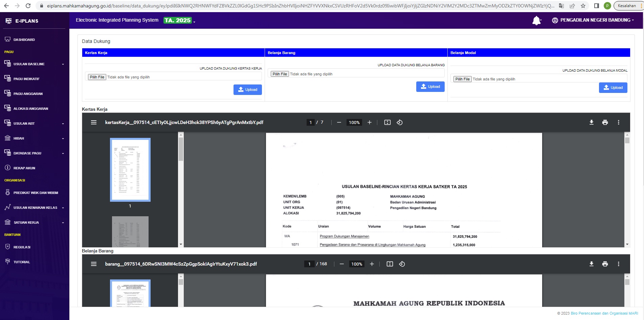
Task: Zoom in on the kertasKerja PDF
Action: [x=369, y=122]
